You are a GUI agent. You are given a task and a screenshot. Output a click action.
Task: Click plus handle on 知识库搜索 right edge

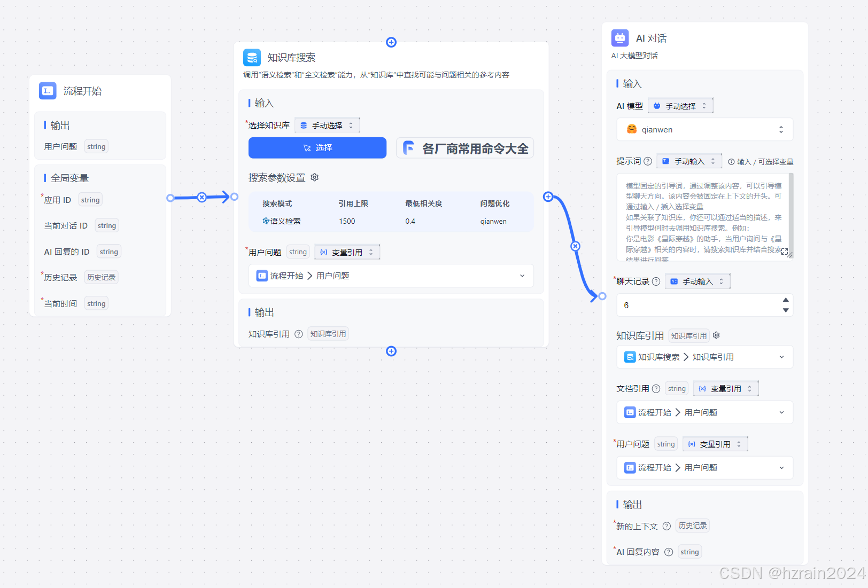(x=548, y=197)
